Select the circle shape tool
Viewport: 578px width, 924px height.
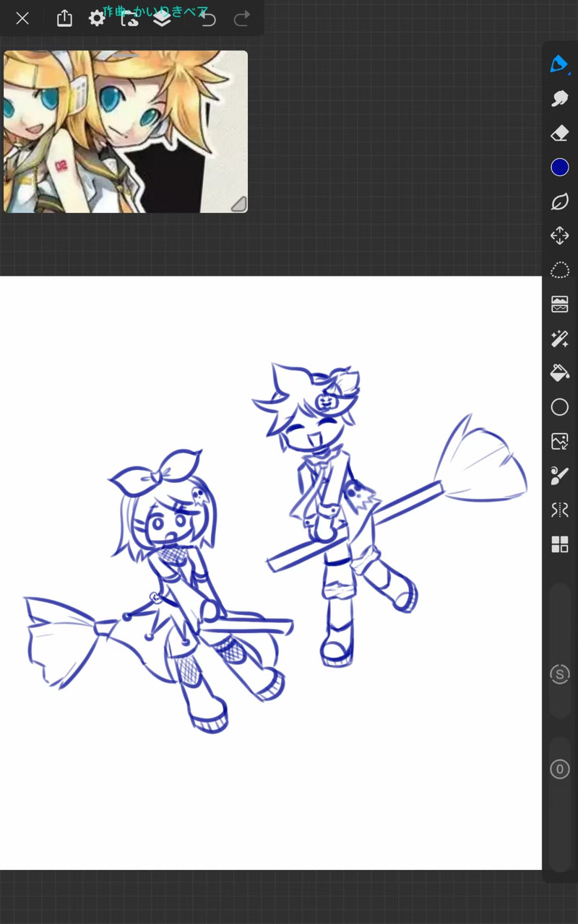click(560, 407)
